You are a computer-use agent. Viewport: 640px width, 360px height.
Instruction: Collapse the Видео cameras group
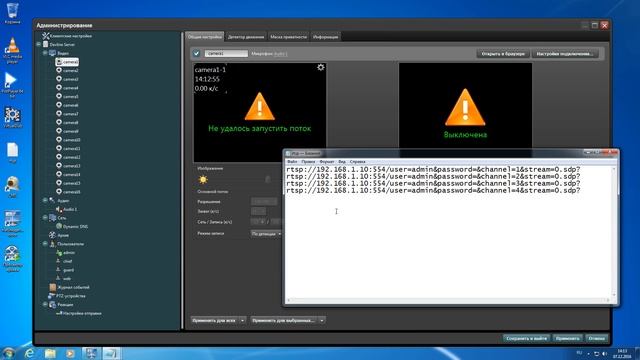point(45,53)
